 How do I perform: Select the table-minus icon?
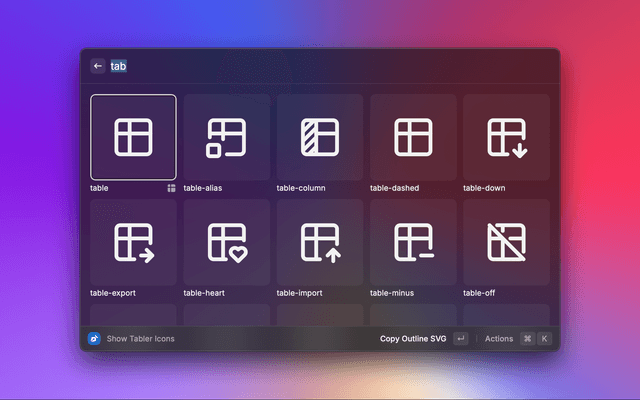(x=412, y=242)
